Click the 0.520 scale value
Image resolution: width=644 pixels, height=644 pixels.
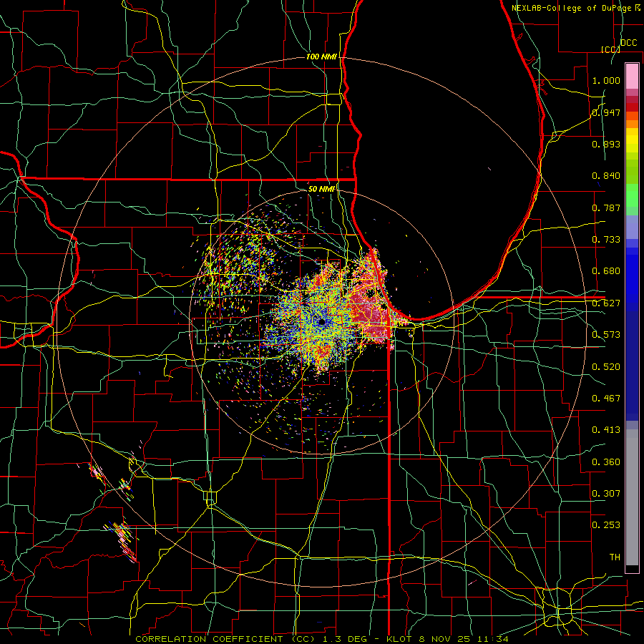(x=606, y=367)
